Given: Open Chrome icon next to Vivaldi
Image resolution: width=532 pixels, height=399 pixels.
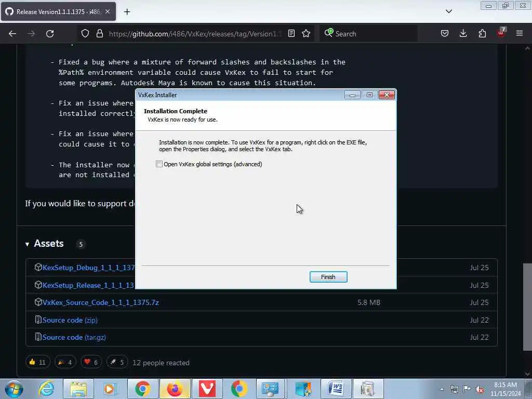Looking at the screenshot, I should 239,389.
